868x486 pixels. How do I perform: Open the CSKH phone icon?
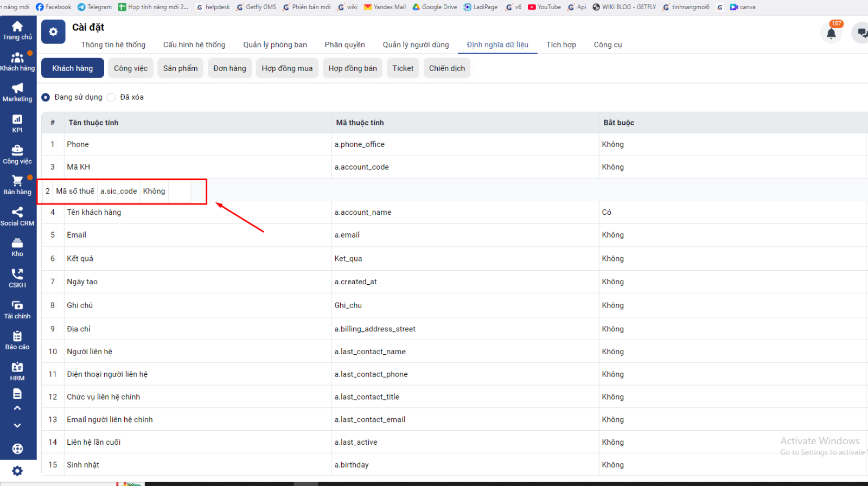17,274
